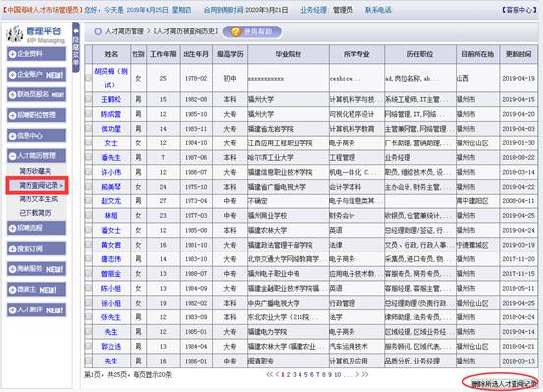The height and width of the screenshot is (392, 543).
Task: Click the 姓名 column header
Action: tap(111, 54)
